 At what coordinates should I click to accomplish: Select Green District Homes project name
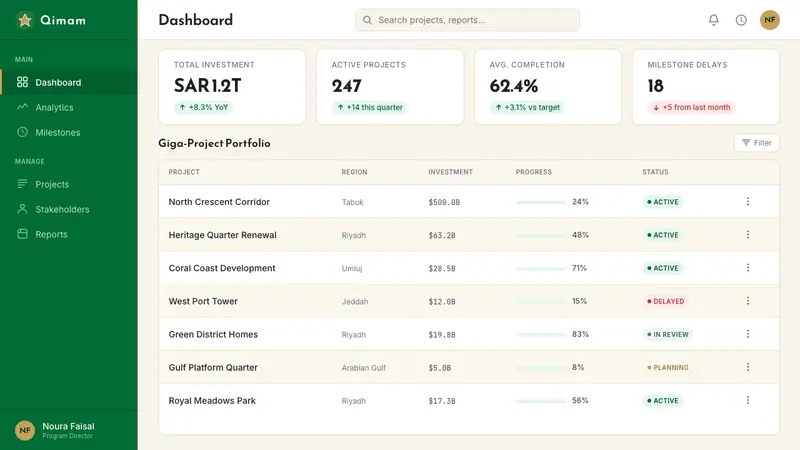click(213, 334)
